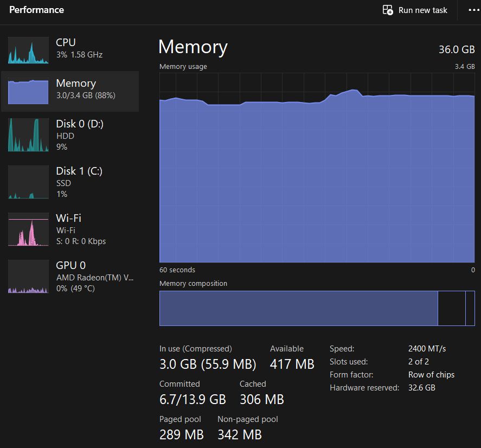This screenshot has height=448, width=481.
Task: Switch to the Memory performance item
Action: (x=70, y=91)
